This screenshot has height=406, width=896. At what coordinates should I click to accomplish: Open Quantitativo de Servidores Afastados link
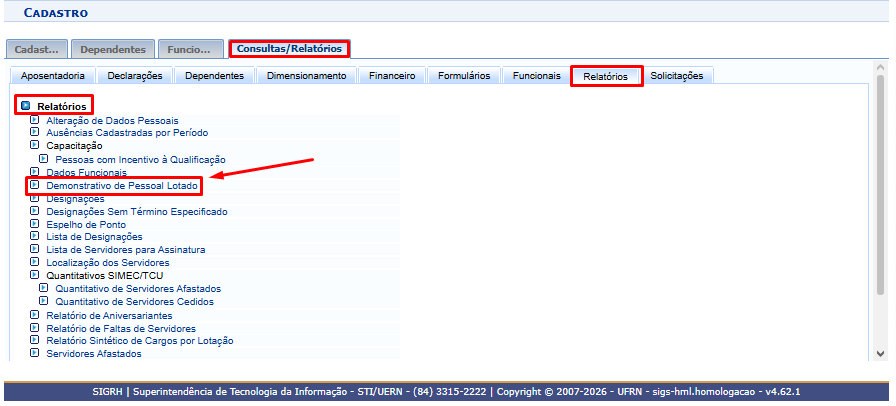tap(138, 289)
